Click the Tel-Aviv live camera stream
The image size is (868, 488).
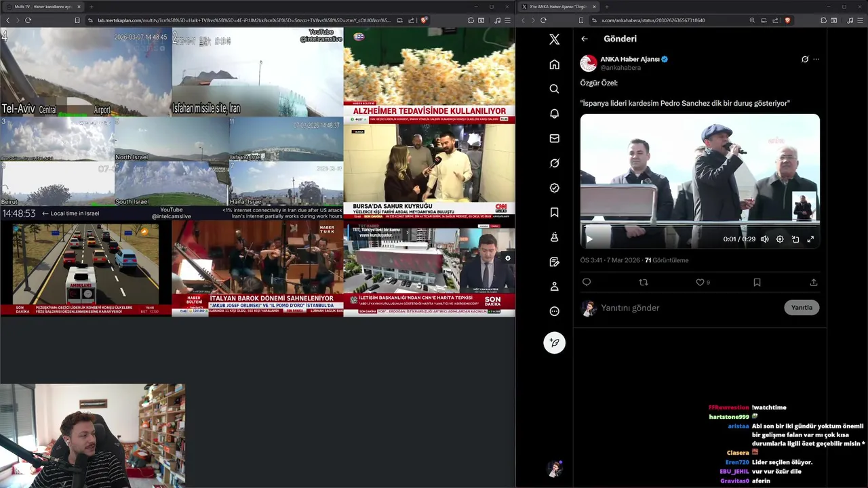click(x=85, y=72)
